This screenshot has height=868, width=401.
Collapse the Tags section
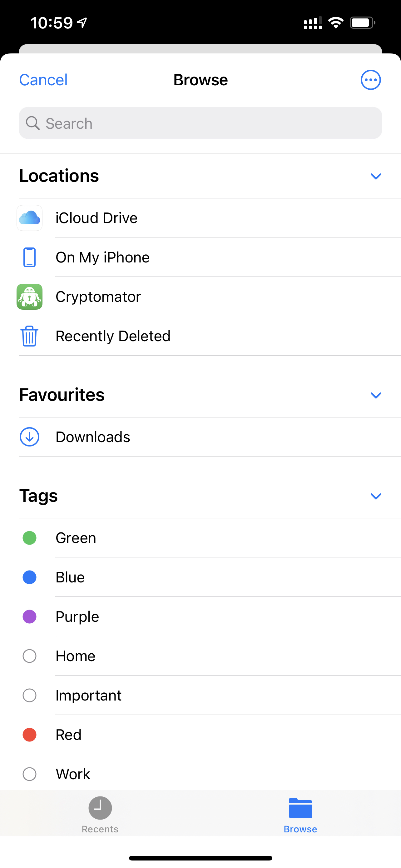coord(376,496)
